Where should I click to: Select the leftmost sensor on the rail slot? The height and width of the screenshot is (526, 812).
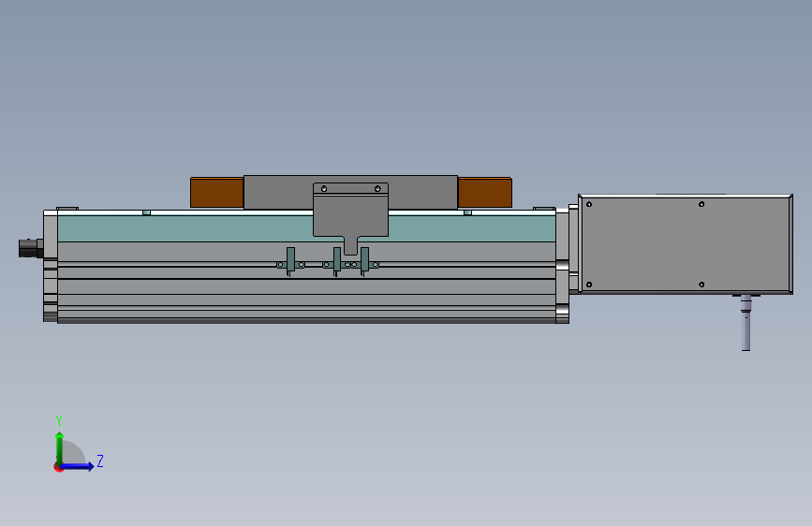point(290,261)
